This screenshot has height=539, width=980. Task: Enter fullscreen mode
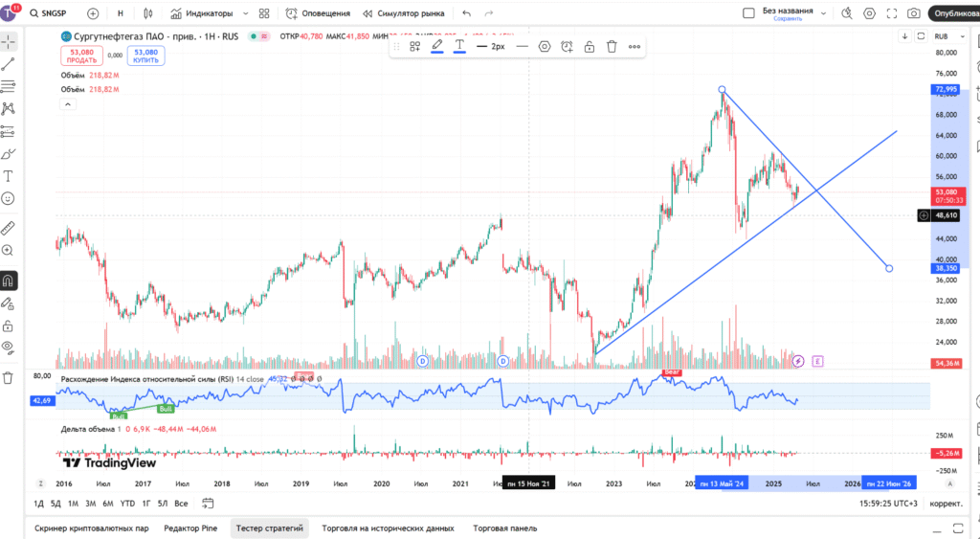(892, 13)
